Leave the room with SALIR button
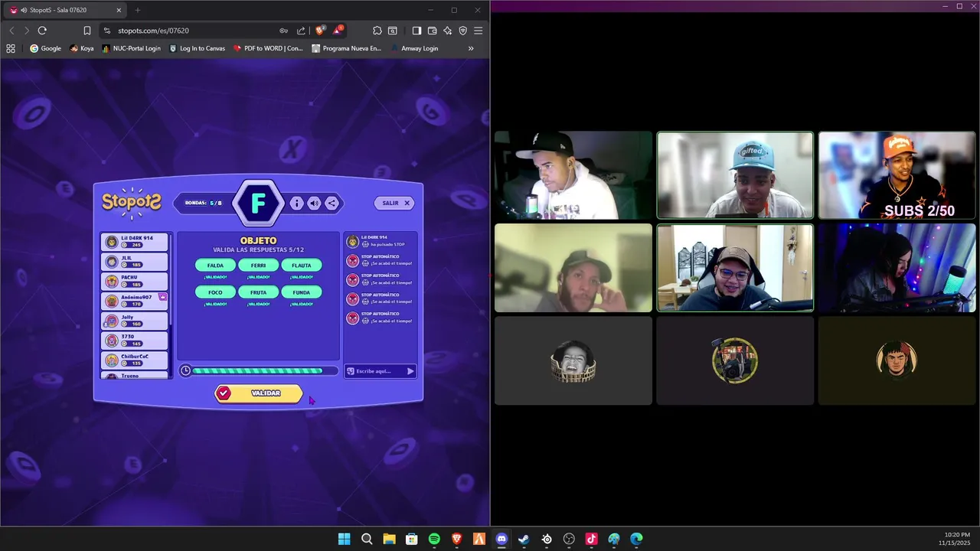The width and height of the screenshot is (980, 551). point(396,203)
